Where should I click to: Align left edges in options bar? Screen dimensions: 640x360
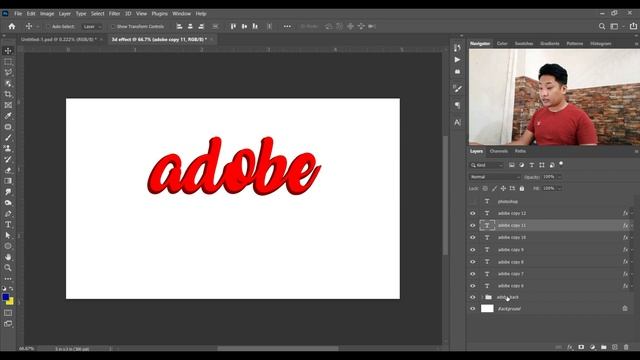click(179, 27)
